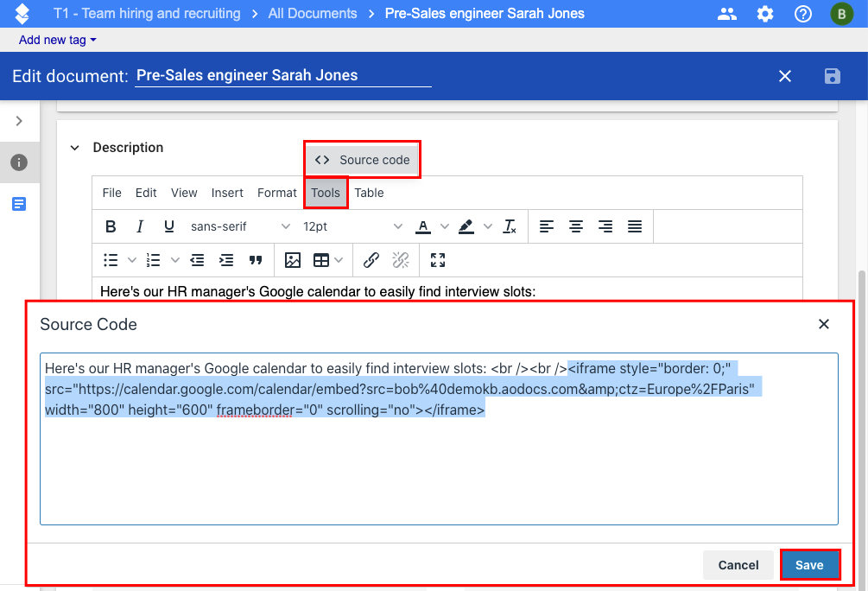The width and height of the screenshot is (868, 591).
Task: Save document with the floppy disk icon
Action: pos(832,76)
